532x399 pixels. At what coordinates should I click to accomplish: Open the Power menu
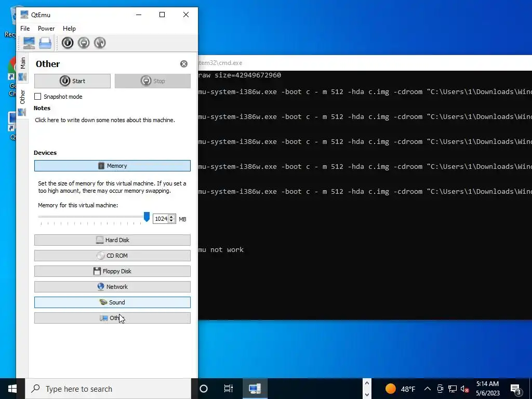pos(46,29)
